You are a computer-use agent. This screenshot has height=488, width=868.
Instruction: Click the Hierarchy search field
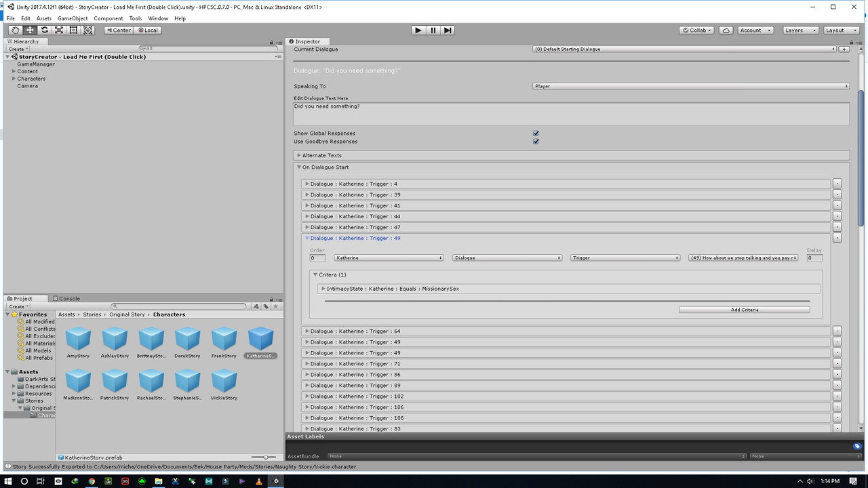tap(208, 49)
